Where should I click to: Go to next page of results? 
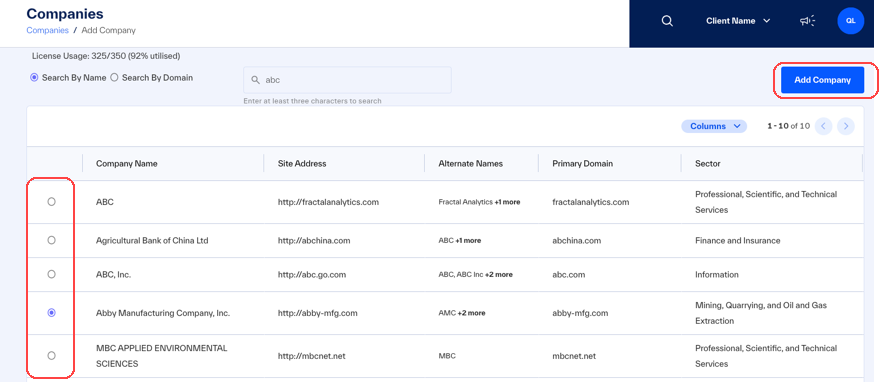[x=846, y=126]
